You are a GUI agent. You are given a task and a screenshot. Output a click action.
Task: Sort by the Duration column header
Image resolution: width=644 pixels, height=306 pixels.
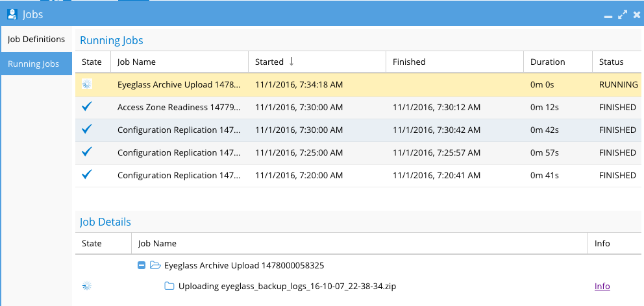pyautogui.click(x=558, y=62)
